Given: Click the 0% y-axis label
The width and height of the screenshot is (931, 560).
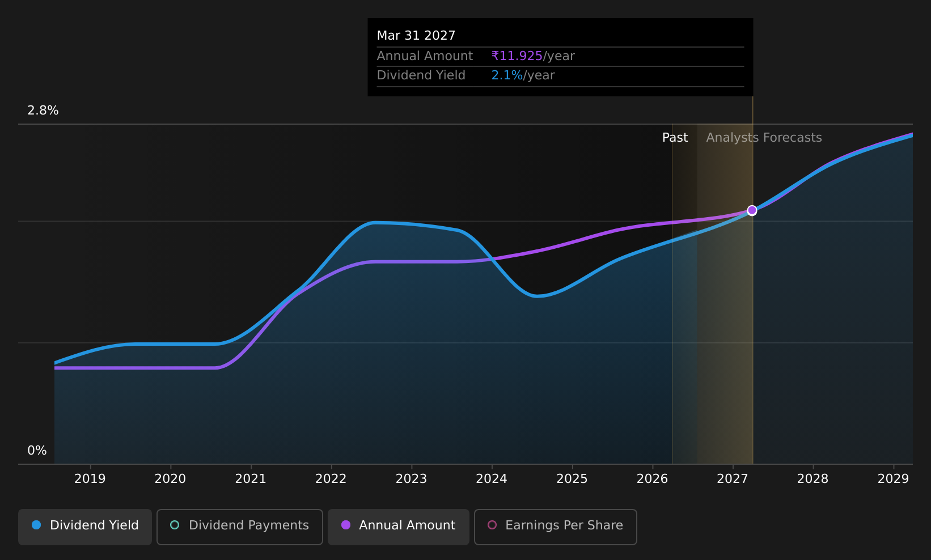Looking at the screenshot, I should tap(37, 451).
